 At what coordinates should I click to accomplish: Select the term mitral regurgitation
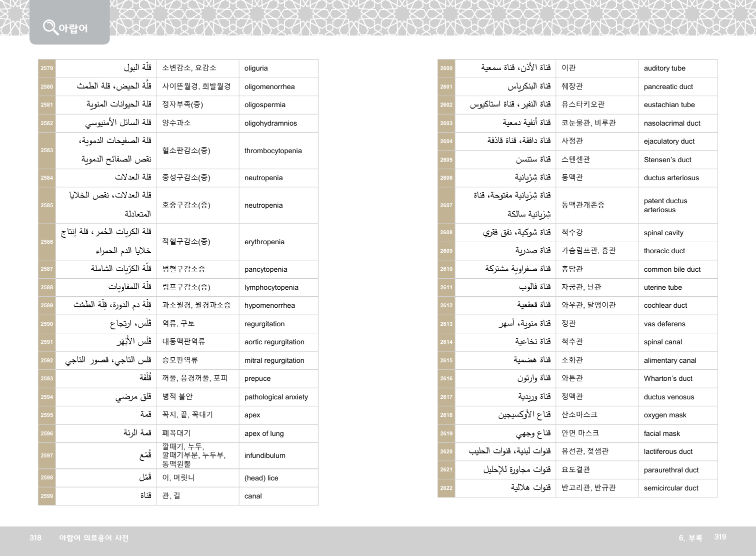tap(274, 360)
